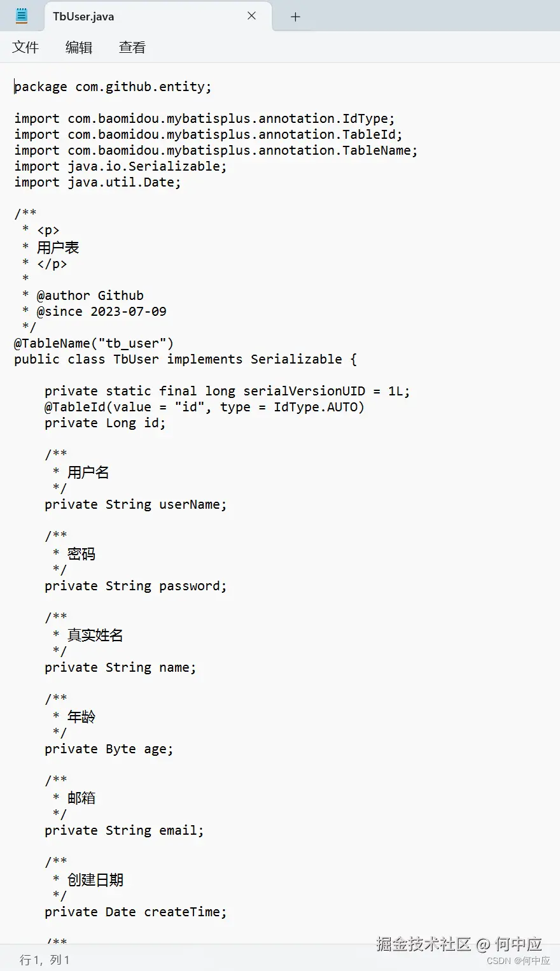The height and width of the screenshot is (971, 560).
Task: Place cursor on the @TableId annotation line
Action: (x=204, y=407)
